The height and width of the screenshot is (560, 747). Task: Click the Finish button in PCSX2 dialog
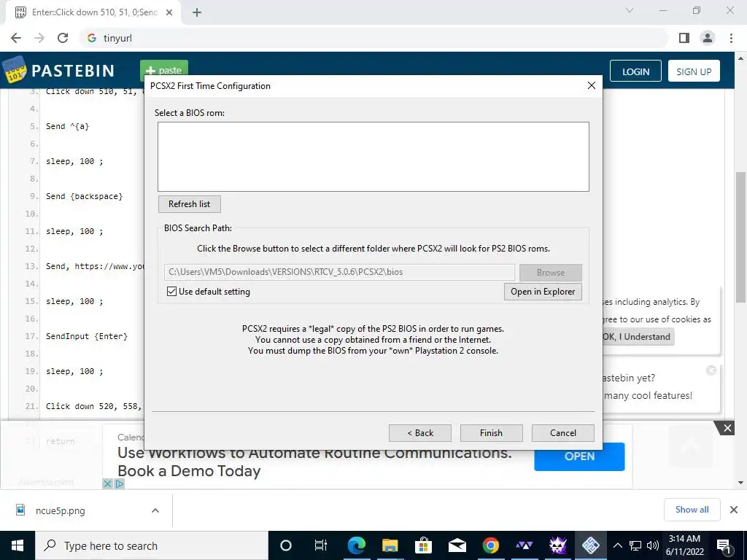[x=491, y=433]
